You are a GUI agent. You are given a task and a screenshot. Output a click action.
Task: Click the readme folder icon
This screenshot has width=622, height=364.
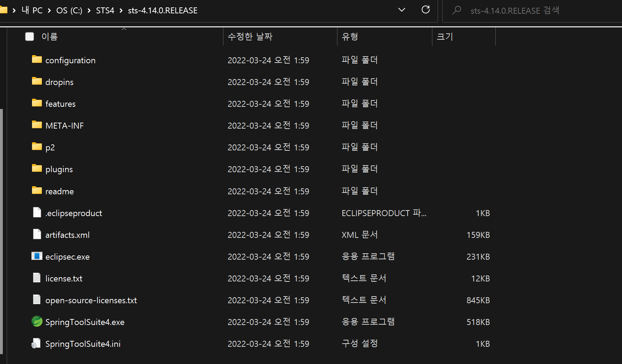coord(37,190)
